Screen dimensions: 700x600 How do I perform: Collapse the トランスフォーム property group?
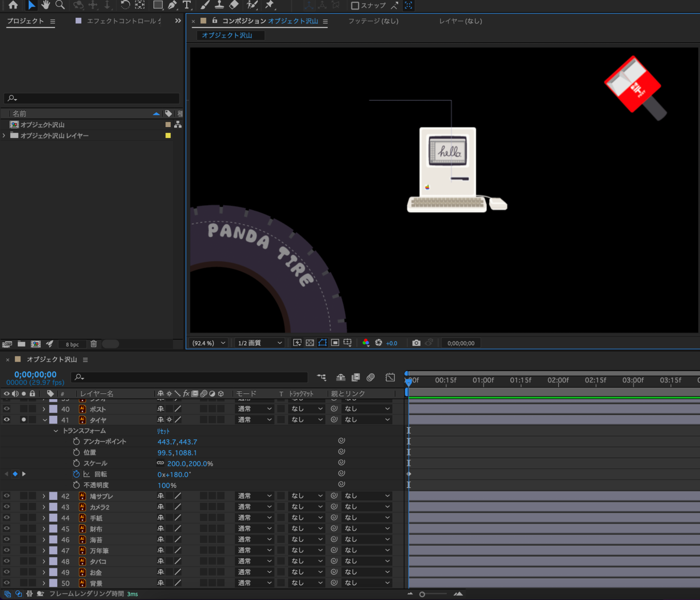click(56, 431)
